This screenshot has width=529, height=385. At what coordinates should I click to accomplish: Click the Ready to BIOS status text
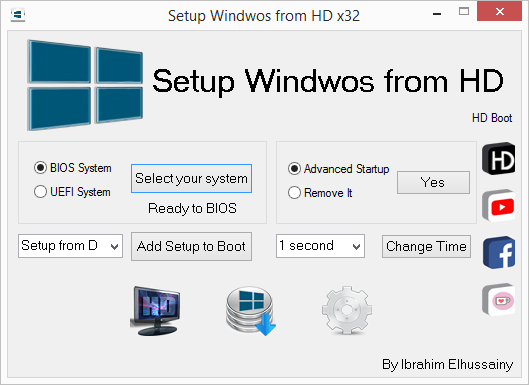click(192, 209)
